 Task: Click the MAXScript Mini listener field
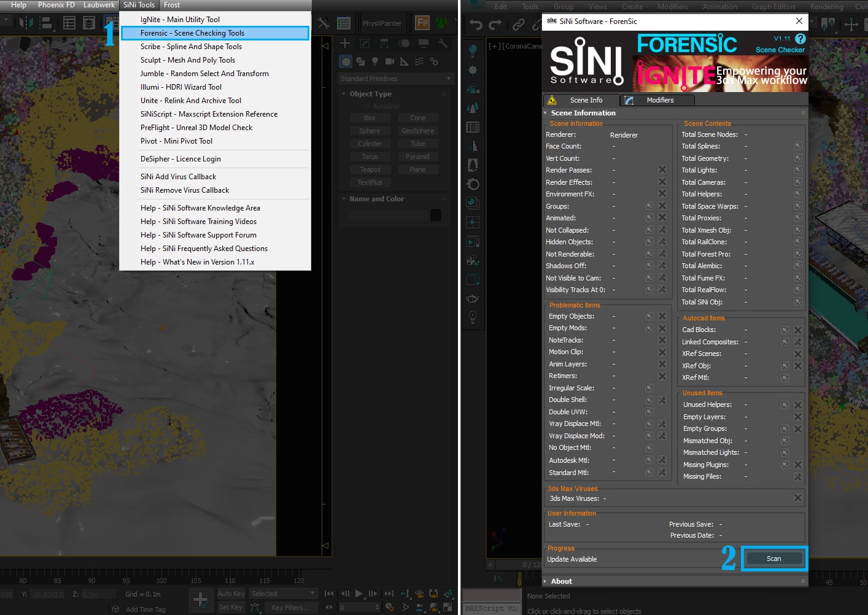pos(492,608)
